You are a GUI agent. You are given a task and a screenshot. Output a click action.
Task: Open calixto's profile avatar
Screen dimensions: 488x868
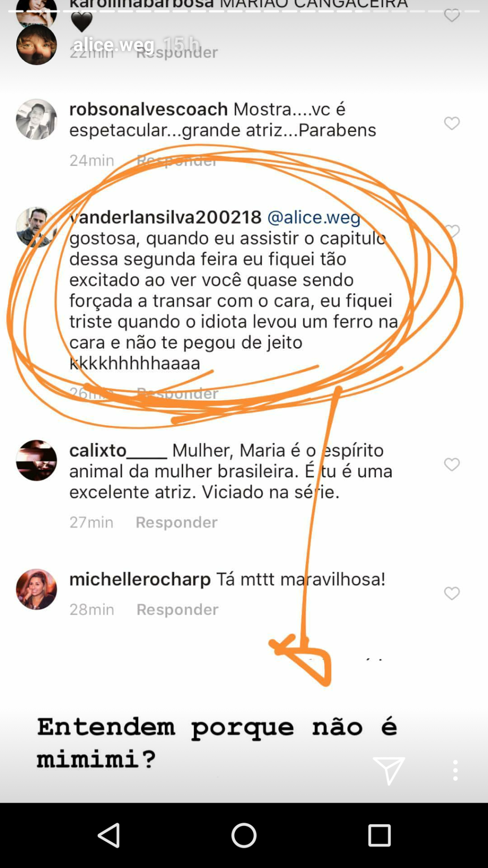[36, 460]
